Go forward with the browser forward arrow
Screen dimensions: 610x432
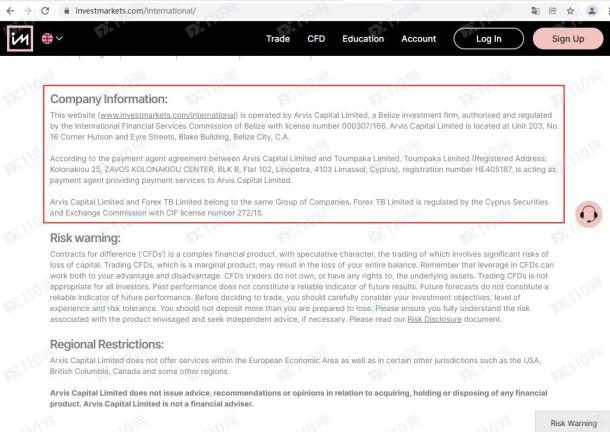click(28, 11)
